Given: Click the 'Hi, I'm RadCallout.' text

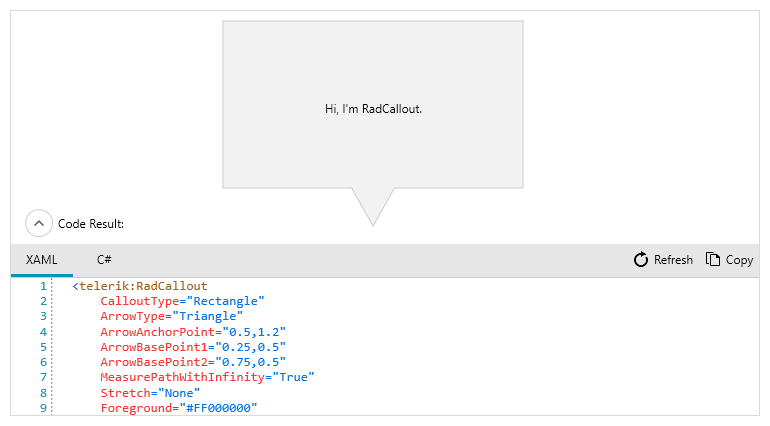Looking at the screenshot, I should click(x=373, y=109).
